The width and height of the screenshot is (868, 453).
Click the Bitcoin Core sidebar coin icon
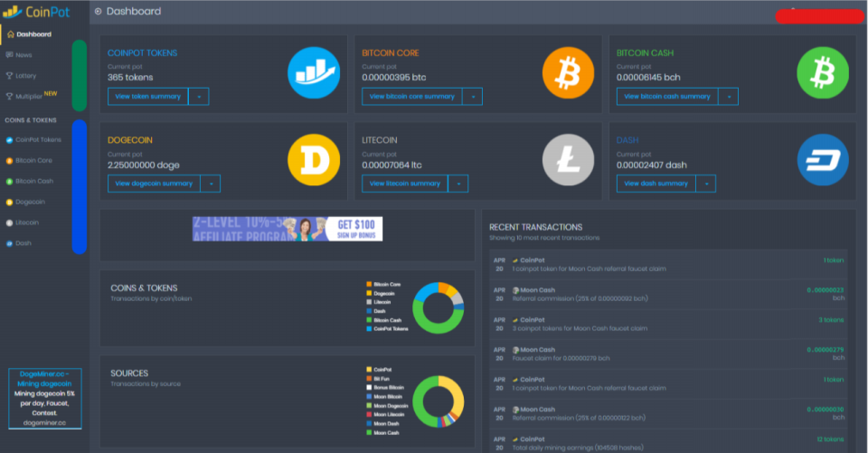pos(9,161)
